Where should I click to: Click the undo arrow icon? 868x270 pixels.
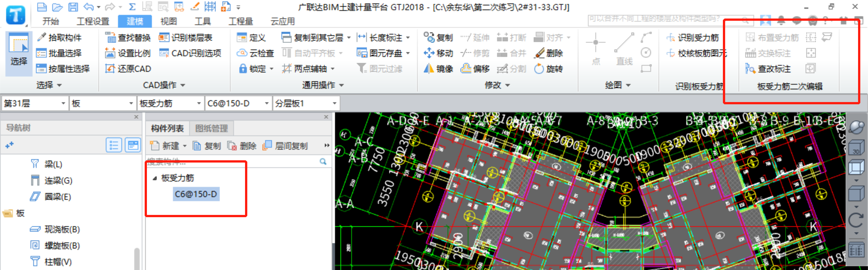click(89, 7)
